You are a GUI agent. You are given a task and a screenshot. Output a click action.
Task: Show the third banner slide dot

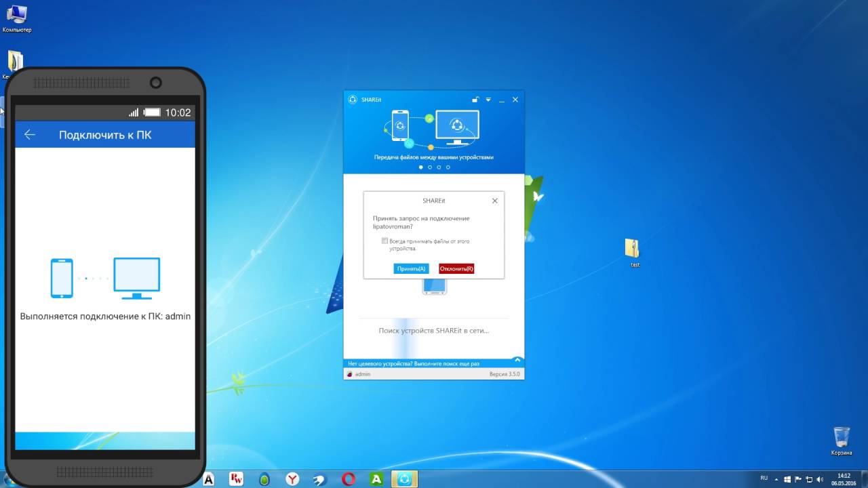pyautogui.click(x=439, y=167)
